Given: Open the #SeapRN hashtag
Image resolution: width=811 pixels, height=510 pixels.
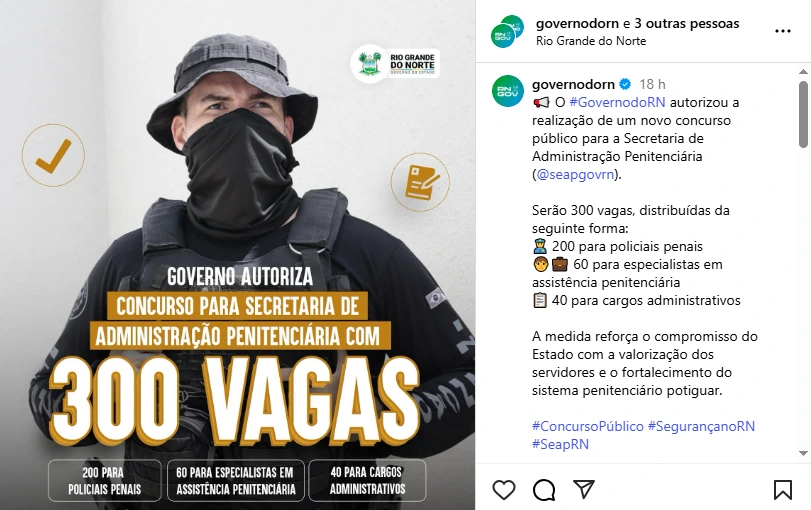Looking at the screenshot, I should tap(560, 444).
